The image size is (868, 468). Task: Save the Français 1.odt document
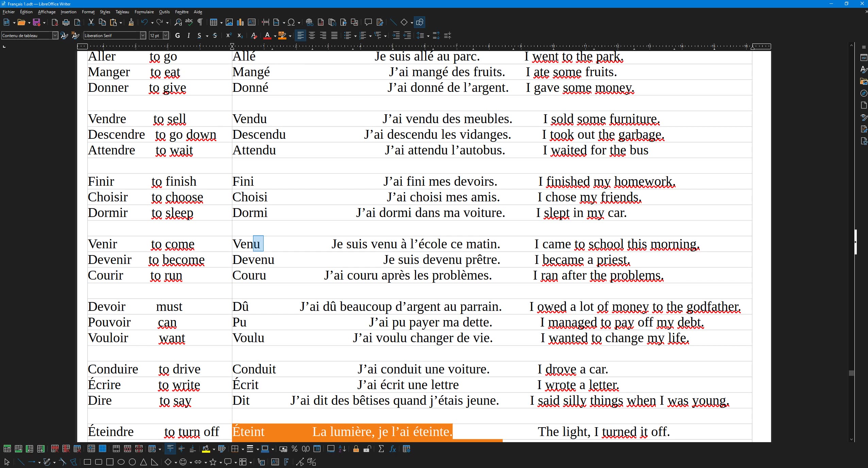coord(37,22)
